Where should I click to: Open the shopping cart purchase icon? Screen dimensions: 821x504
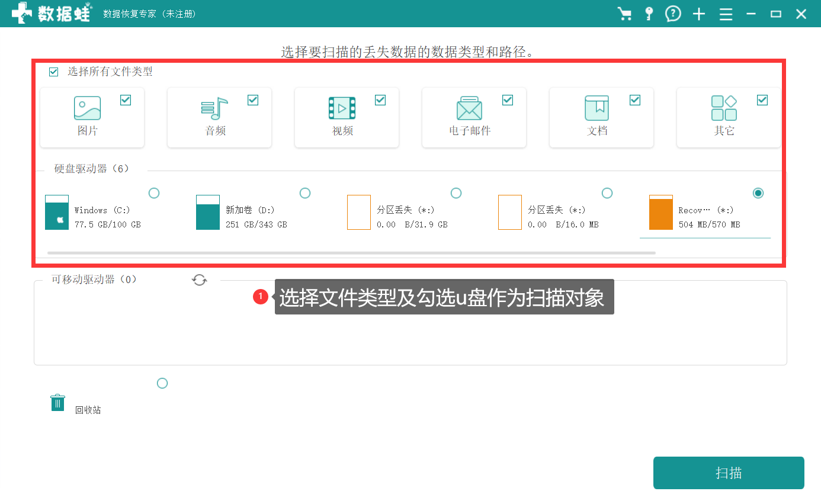[624, 14]
